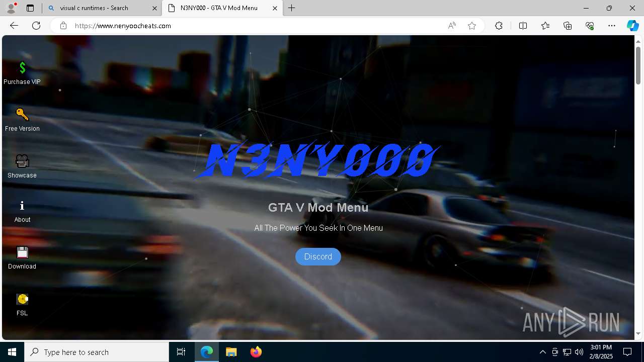The width and height of the screenshot is (644, 362).
Task: Click 'All The Power You Seek' tagline
Action: [318, 228]
